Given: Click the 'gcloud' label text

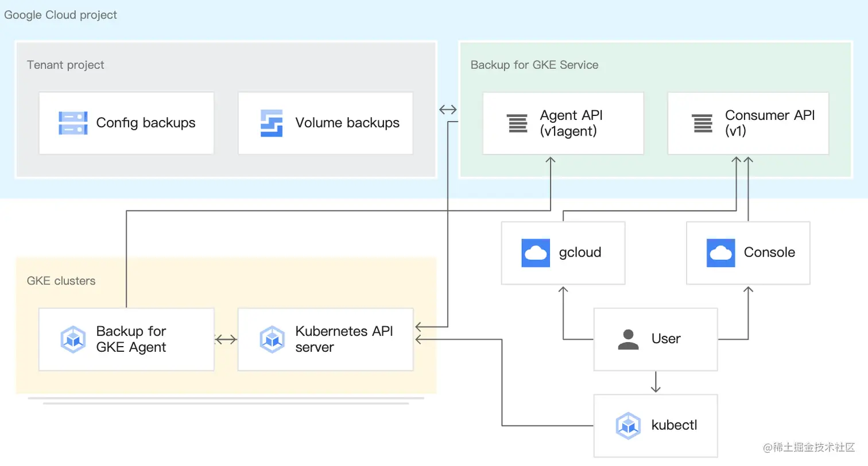Looking at the screenshot, I should [580, 253].
